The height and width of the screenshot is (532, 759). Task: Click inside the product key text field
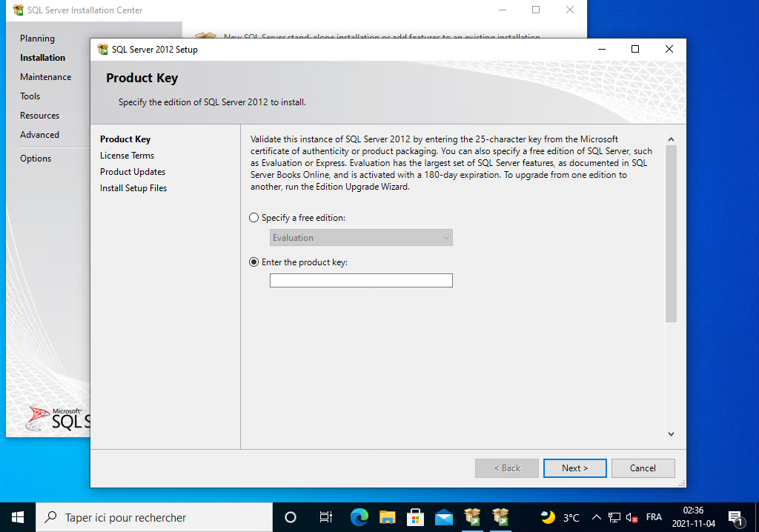pyautogui.click(x=361, y=281)
